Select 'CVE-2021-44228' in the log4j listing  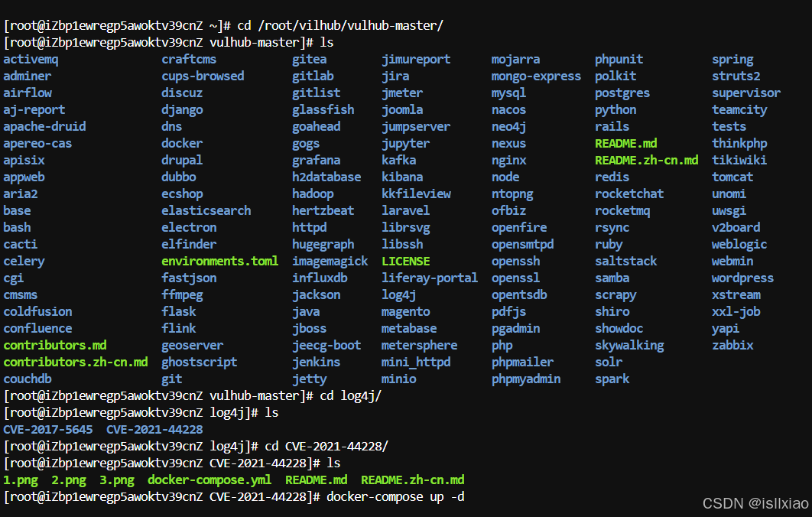pos(155,430)
